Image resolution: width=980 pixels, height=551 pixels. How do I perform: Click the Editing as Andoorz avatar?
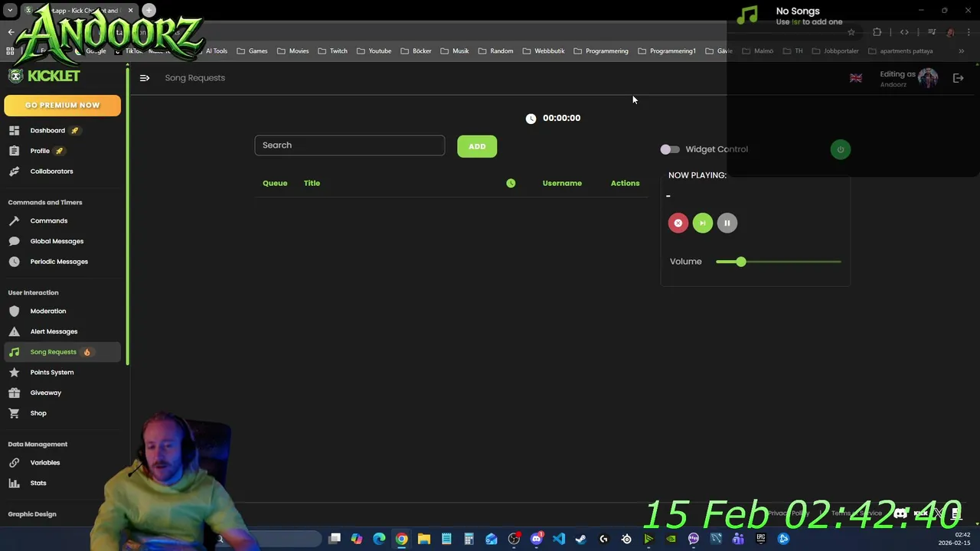(x=928, y=78)
